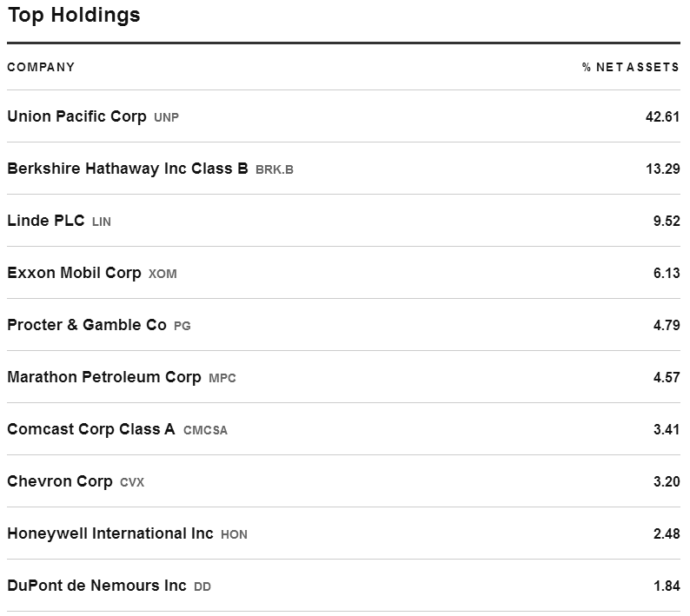Select the MPC ticker symbol
Screen dimensions: 690x616
tap(222, 378)
